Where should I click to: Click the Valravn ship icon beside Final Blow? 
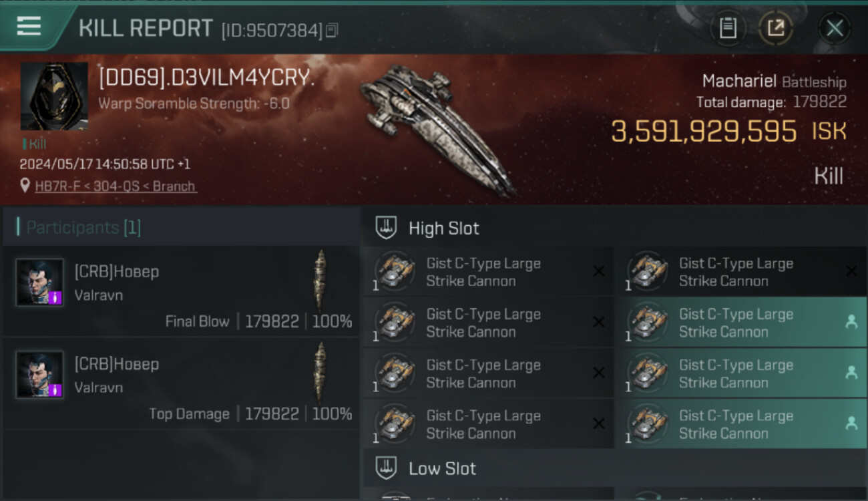click(320, 279)
